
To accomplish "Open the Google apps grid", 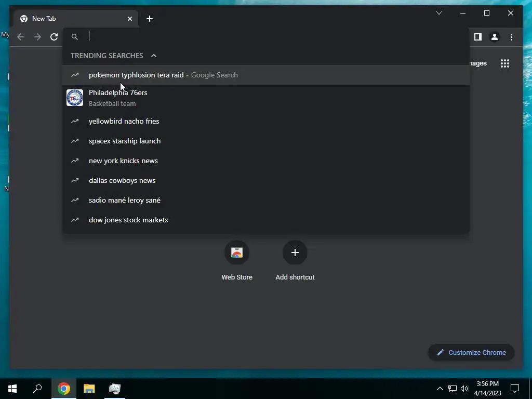I will (505, 63).
